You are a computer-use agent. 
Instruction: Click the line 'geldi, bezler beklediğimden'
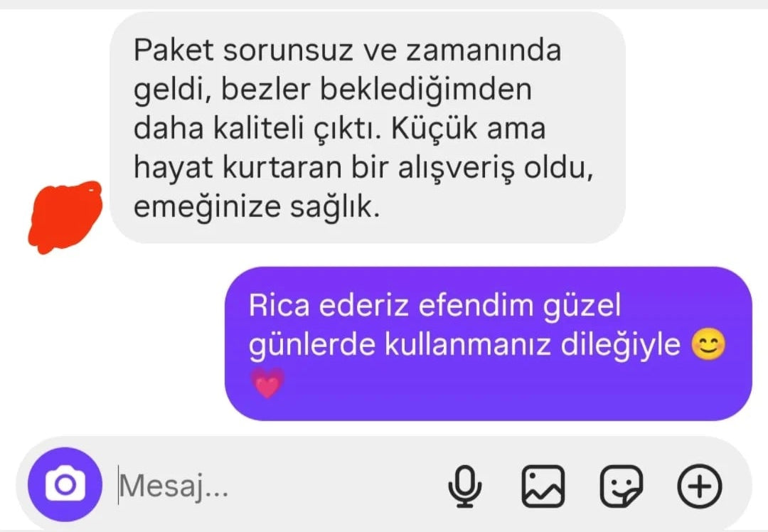point(333,90)
